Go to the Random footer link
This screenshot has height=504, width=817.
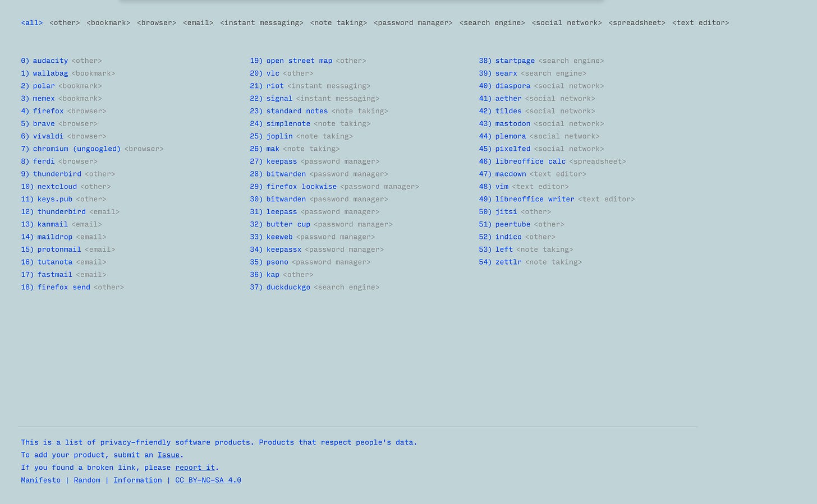point(87,480)
